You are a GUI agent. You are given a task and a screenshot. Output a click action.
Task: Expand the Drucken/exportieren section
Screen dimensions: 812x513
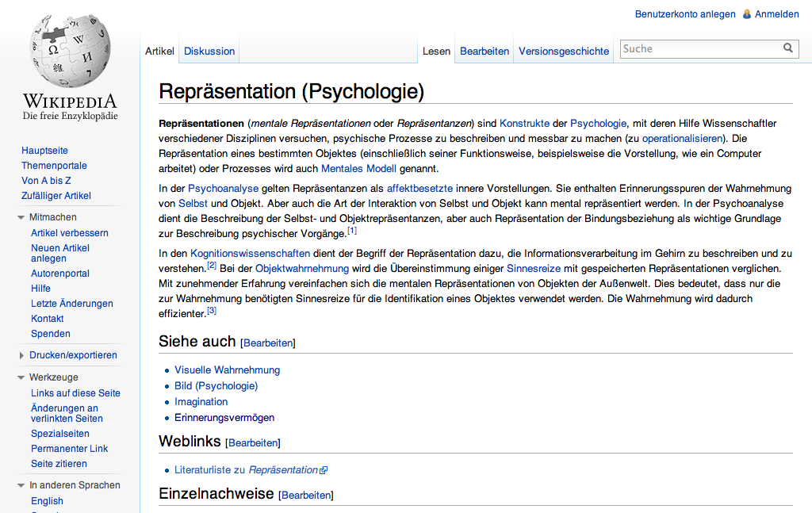21,356
